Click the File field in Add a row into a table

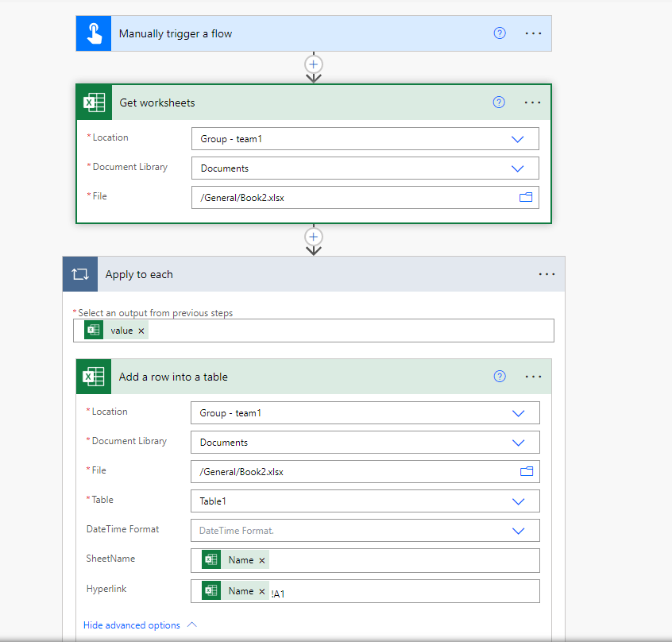tap(365, 472)
